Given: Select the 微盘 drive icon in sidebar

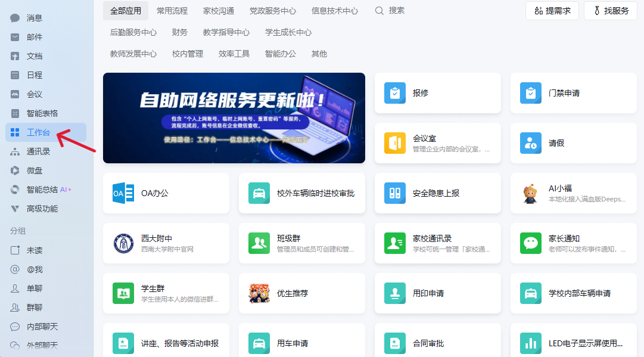Looking at the screenshot, I should [x=15, y=170].
